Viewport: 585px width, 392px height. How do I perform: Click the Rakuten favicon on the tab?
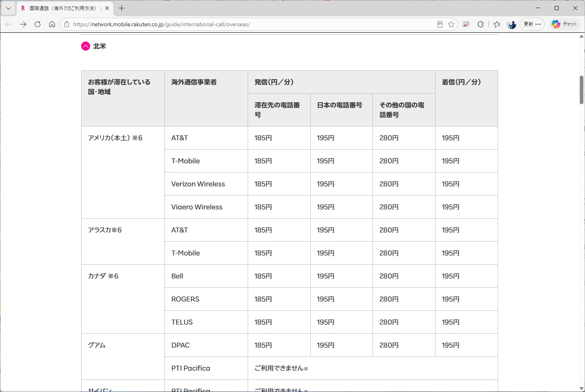click(23, 8)
